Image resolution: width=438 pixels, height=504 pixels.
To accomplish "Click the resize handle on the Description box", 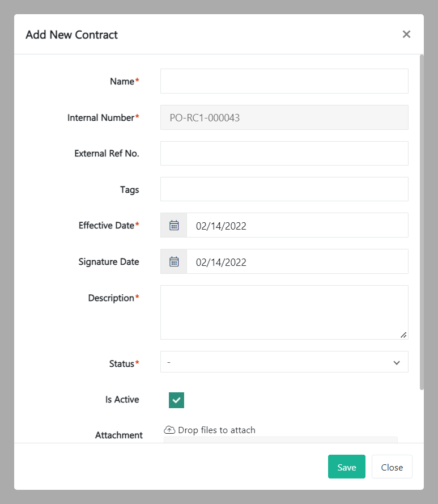I will tap(405, 335).
